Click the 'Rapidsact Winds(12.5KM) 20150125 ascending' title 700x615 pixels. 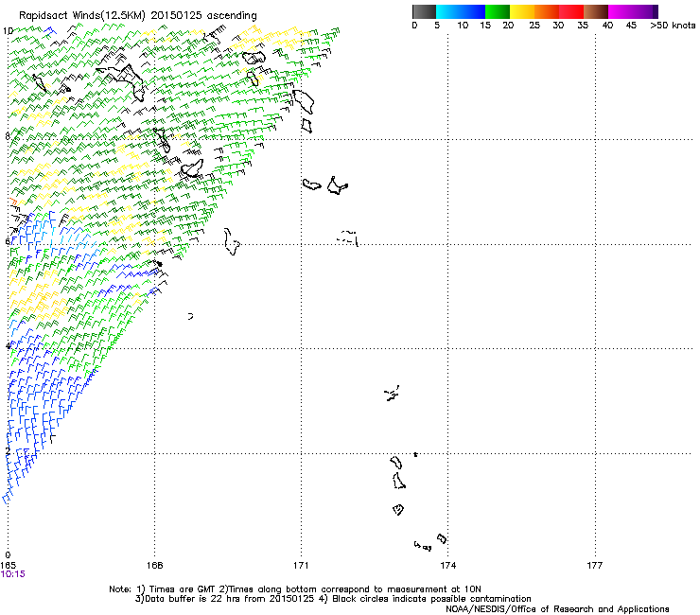(x=138, y=16)
